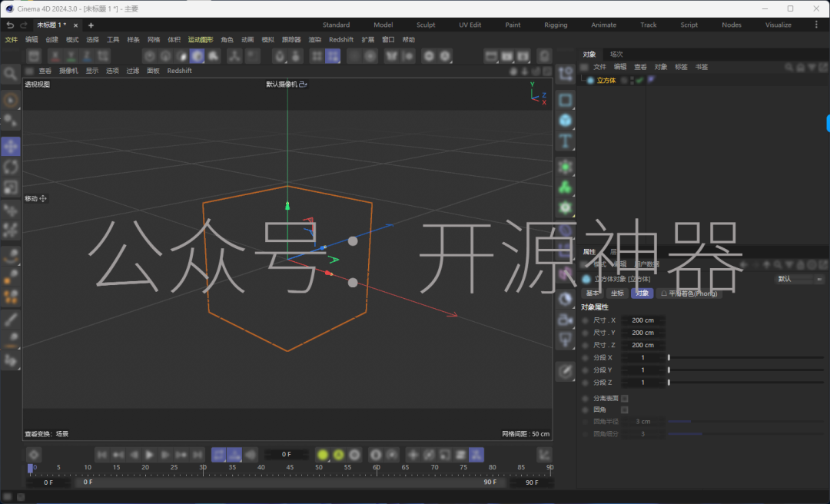The width and height of the screenshot is (830, 504).
Task: Open the 坐标 attribute tab
Action: coord(617,293)
